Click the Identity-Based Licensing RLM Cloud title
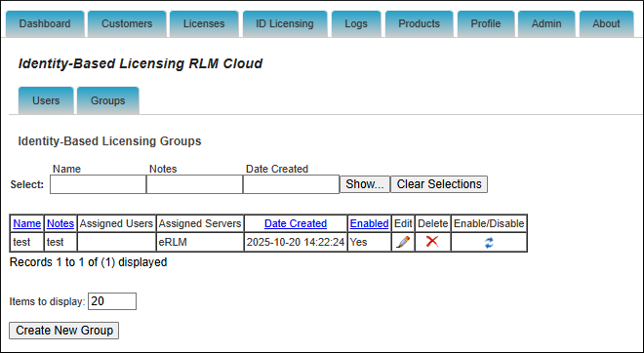644x353 pixels. coord(141,63)
